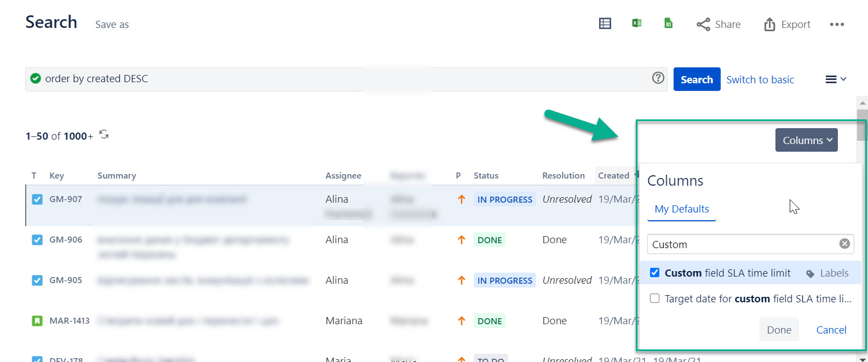Select the My Defaults tab

(681, 209)
